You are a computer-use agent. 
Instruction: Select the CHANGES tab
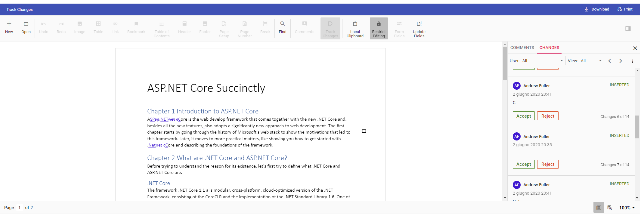point(549,48)
